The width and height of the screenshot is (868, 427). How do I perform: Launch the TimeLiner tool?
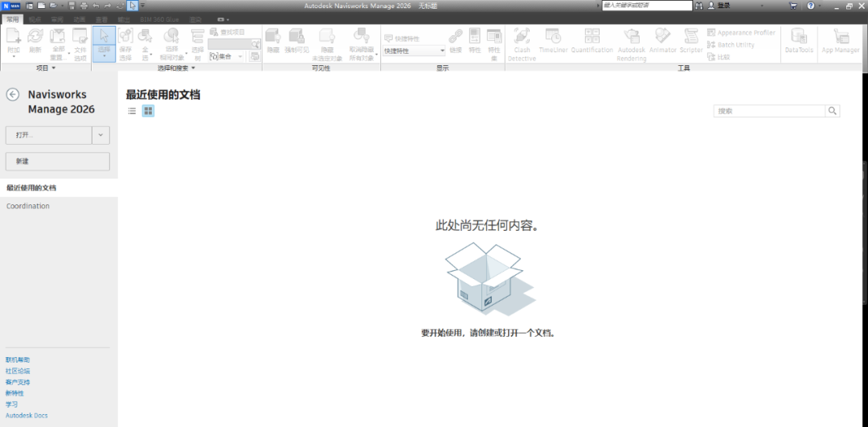click(553, 43)
